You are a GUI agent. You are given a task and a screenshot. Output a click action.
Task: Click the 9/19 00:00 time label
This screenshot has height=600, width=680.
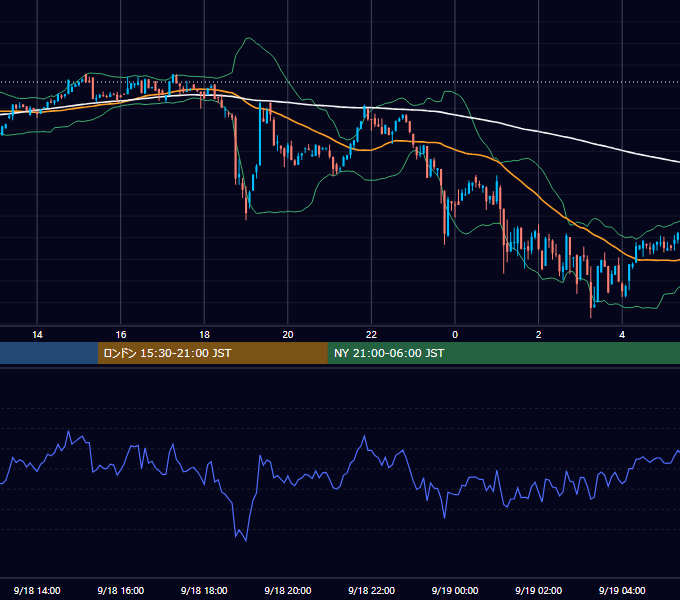(455, 590)
